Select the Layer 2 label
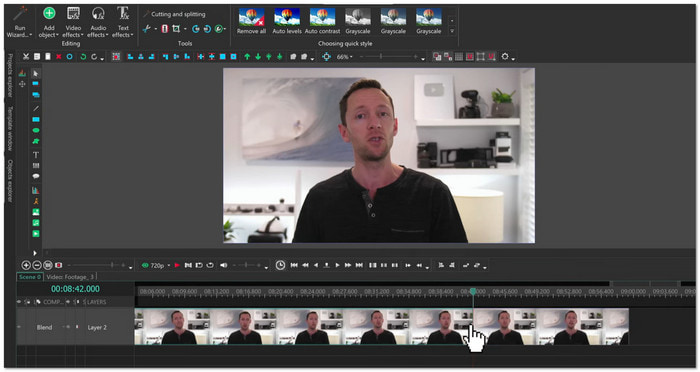700x372 pixels. [x=97, y=327]
